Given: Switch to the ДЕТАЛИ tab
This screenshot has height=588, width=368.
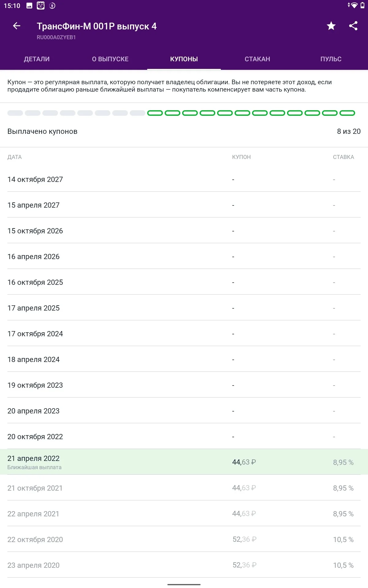Looking at the screenshot, I should (37, 59).
